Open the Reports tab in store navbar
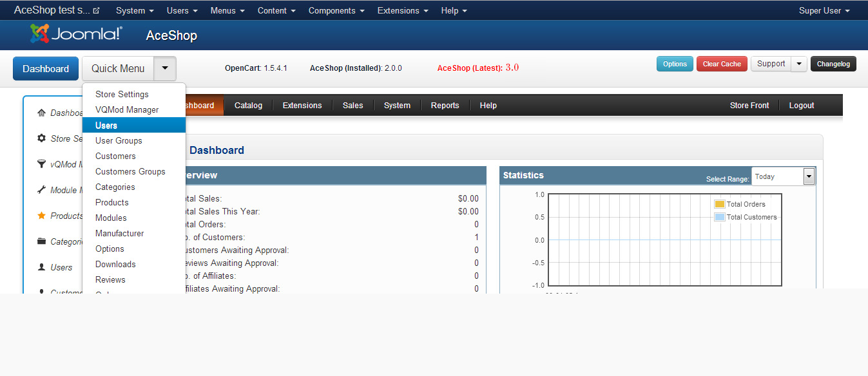This screenshot has height=376, width=868. click(x=445, y=105)
